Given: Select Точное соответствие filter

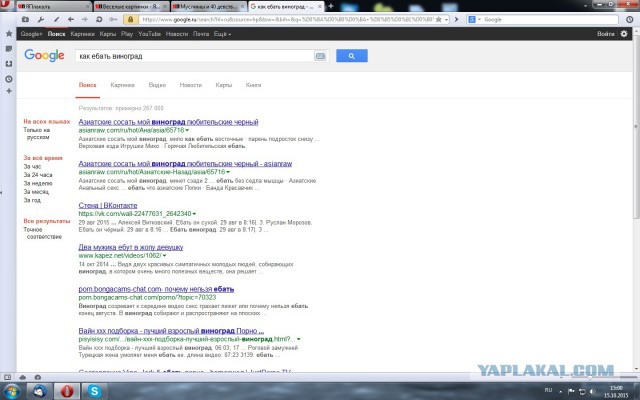Looking at the screenshot, I should (42, 233).
